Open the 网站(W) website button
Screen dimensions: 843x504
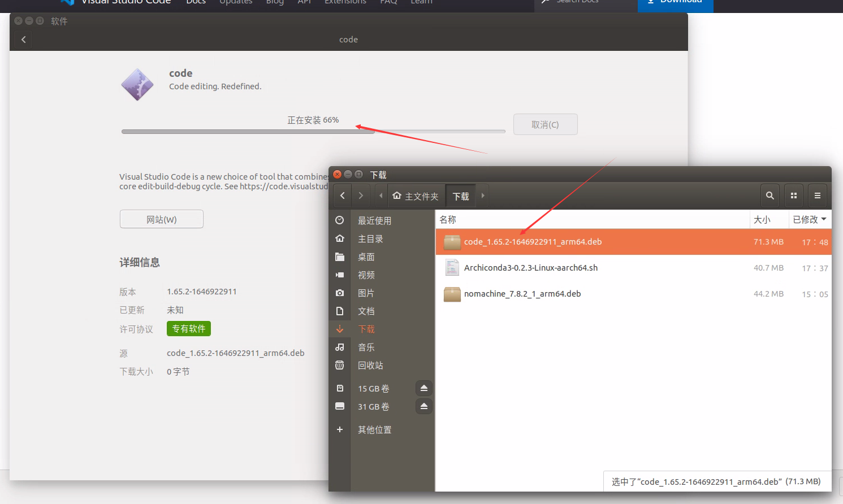161,219
